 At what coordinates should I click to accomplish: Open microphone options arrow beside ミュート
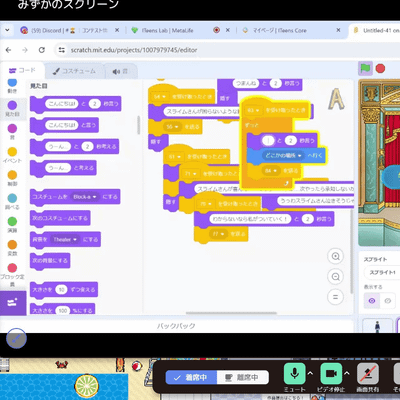[x=310, y=373]
